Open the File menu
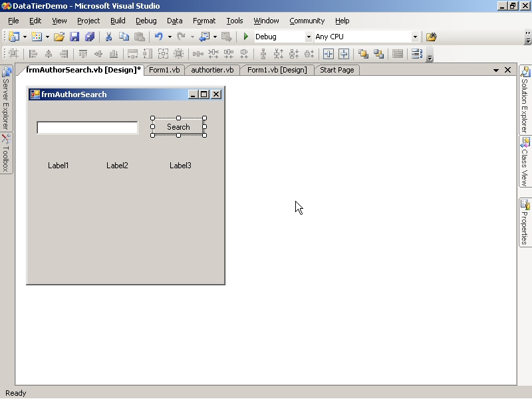Screen dimensions: 532x399 pos(13,21)
